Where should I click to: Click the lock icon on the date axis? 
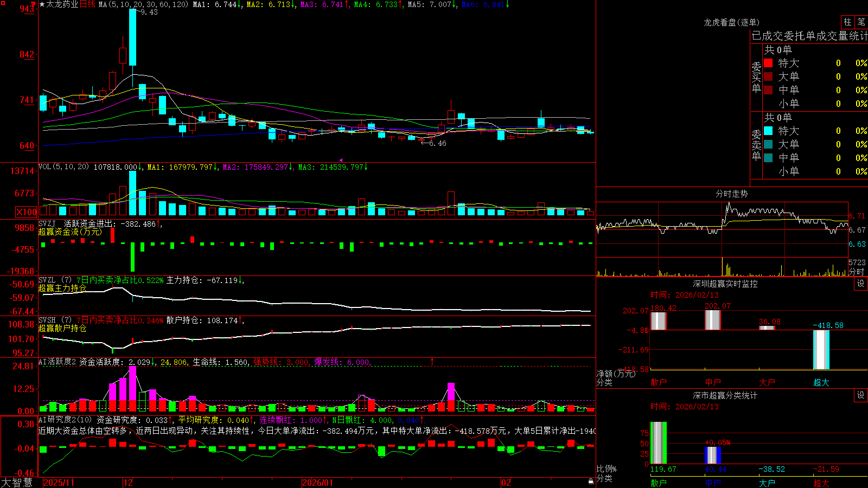(591, 481)
